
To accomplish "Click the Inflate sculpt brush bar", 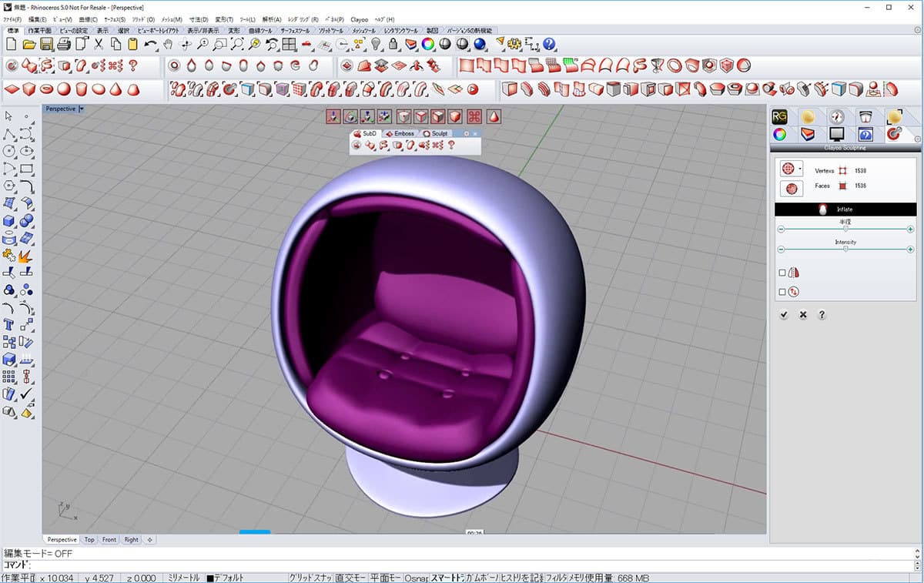I will [845, 209].
